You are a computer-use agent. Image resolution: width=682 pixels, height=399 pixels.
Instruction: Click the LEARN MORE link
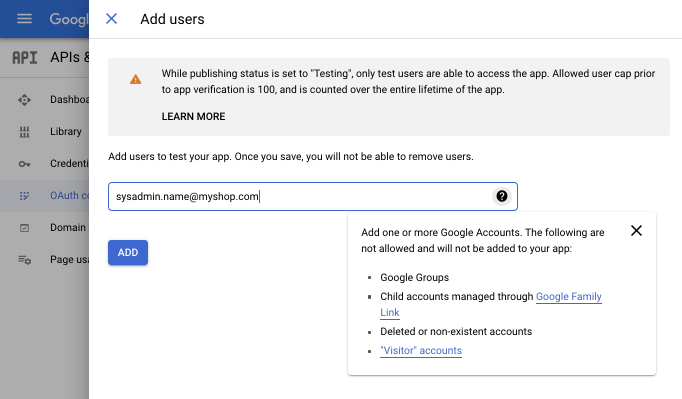tap(194, 117)
